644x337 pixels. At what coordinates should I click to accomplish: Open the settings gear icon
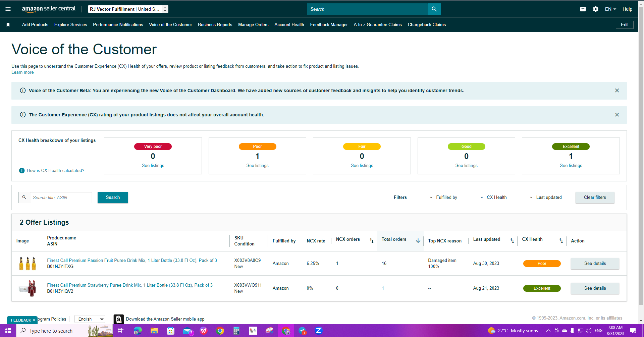click(x=596, y=9)
